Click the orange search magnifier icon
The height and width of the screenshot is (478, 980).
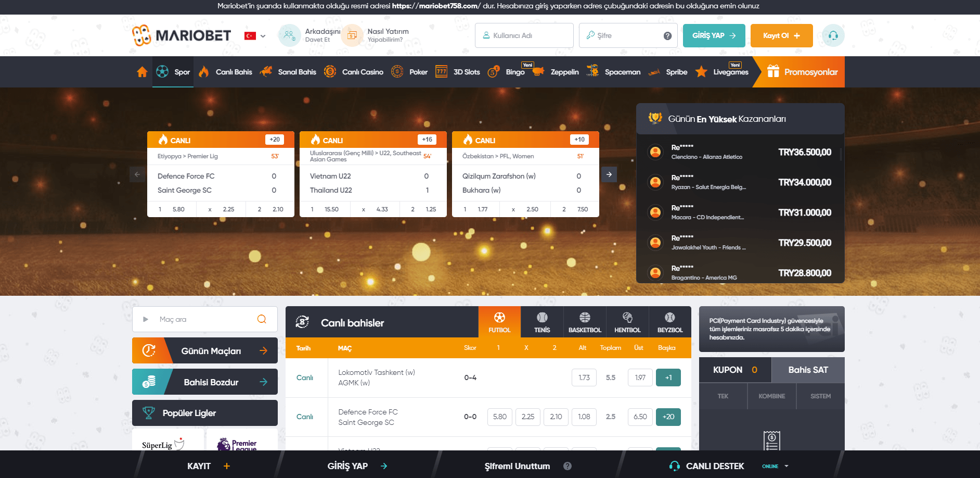[x=262, y=319]
